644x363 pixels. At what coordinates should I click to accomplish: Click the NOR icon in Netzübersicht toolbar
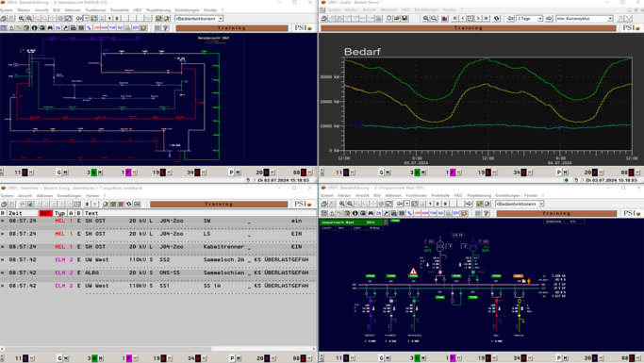point(105,28)
